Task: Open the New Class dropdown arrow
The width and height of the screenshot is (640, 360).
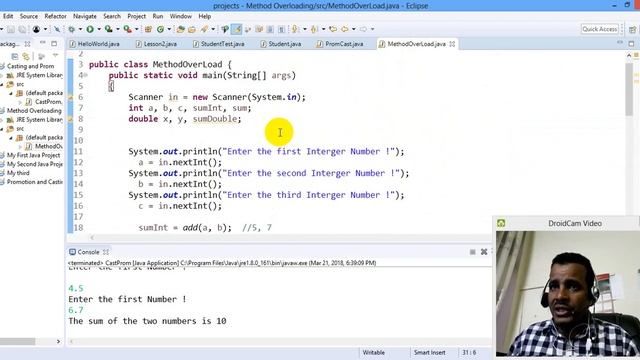Action: 169,29
